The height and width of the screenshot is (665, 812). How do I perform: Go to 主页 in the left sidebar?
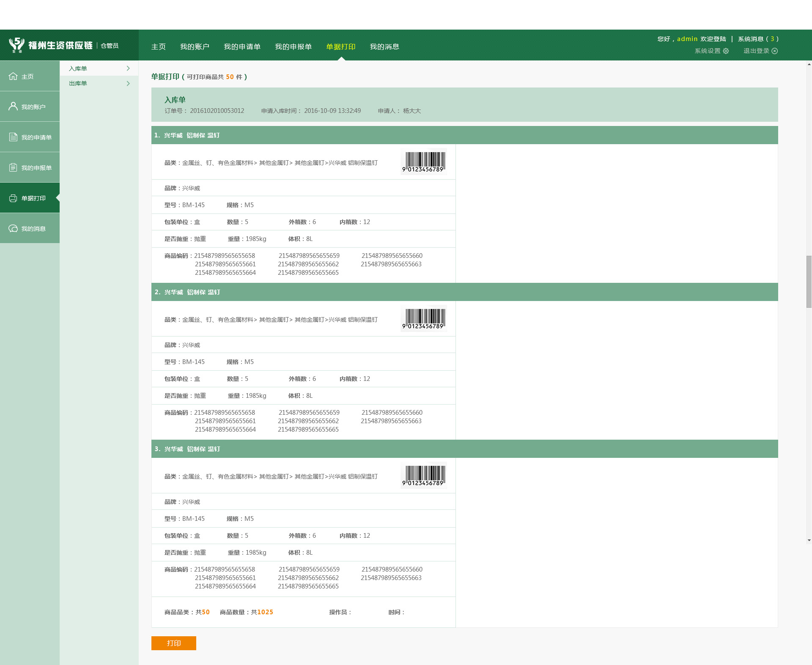click(30, 76)
